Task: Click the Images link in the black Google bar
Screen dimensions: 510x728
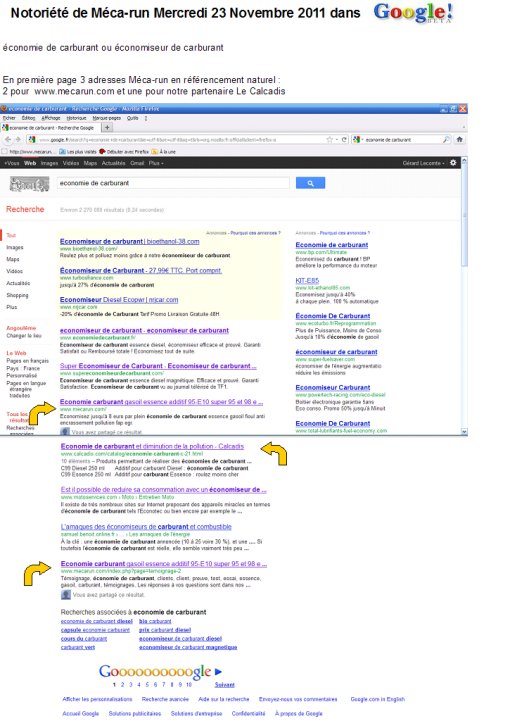Action: point(49,163)
